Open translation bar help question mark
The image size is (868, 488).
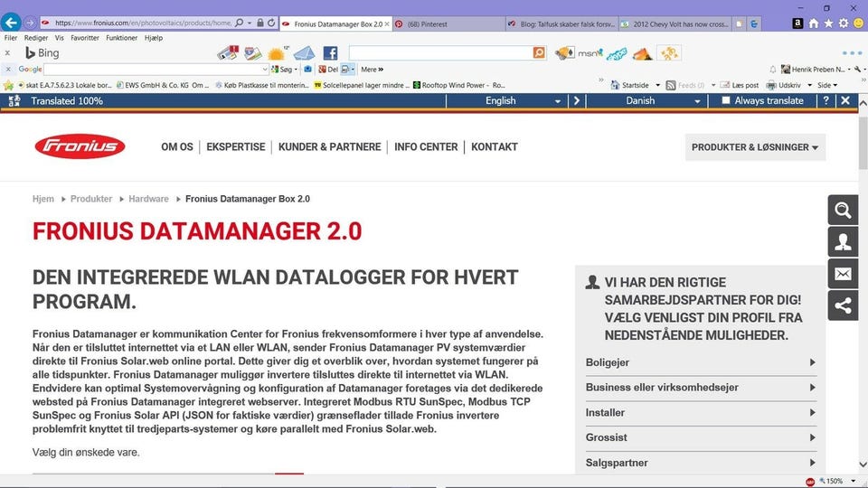pyautogui.click(x=826, y=100)
